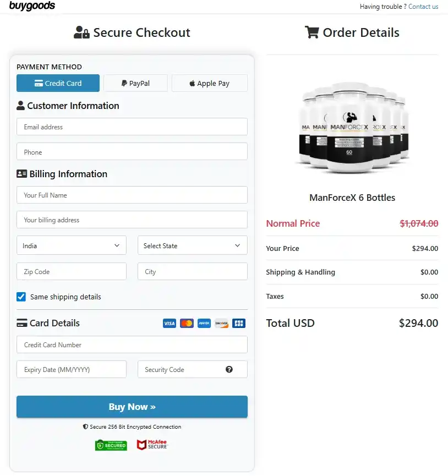Click the ManForceX 6 Bottles product image

click(x=352, y=128)
